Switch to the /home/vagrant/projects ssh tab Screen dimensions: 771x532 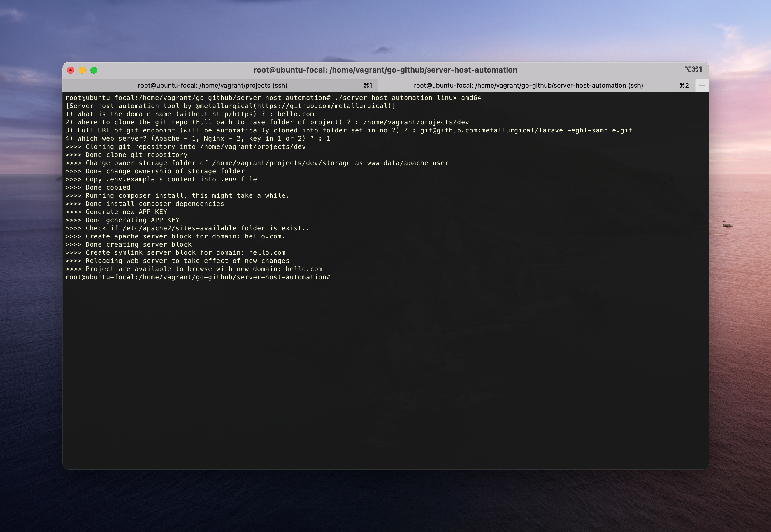click(212, 85)
